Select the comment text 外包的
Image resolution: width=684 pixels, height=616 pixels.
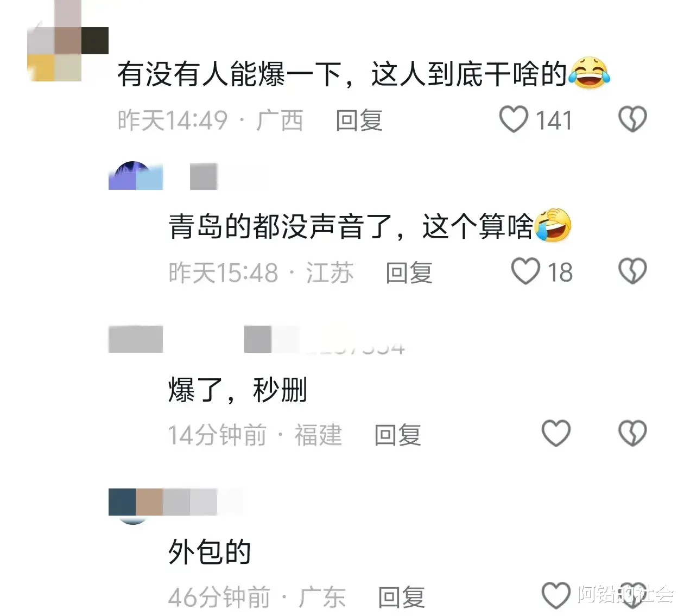210,552
